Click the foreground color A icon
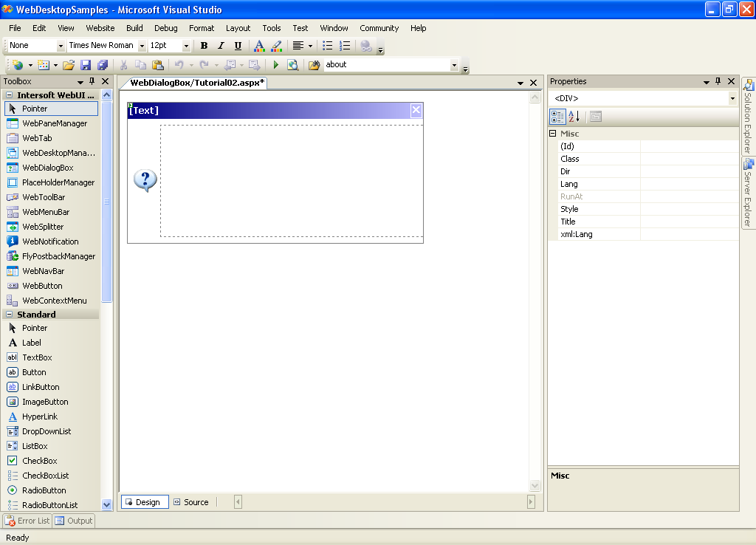This screenshot has width=756, height=545. (x=258, y=46)
